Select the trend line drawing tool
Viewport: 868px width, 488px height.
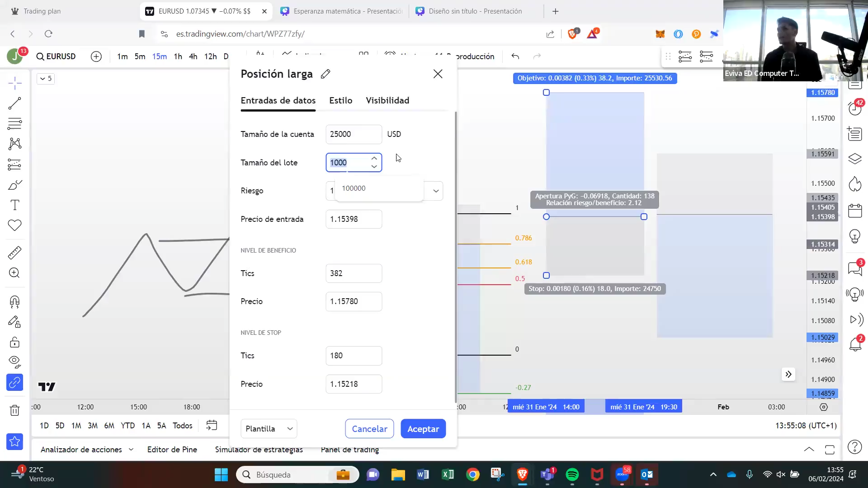14,103
